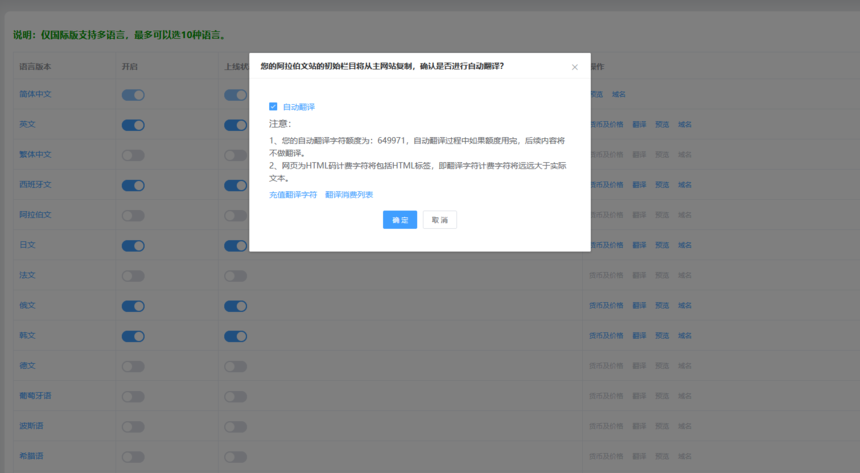
Task: Click the 英文 language name
Action: [27, 125]
